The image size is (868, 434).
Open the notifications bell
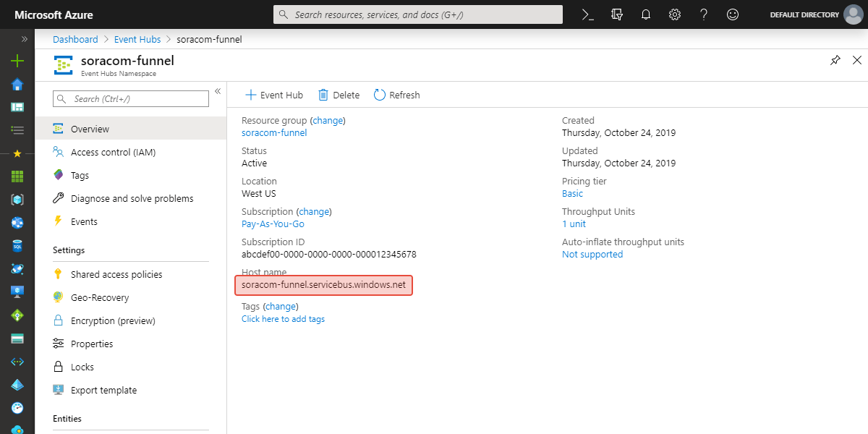pyautogui.click(x=645, y=14)
